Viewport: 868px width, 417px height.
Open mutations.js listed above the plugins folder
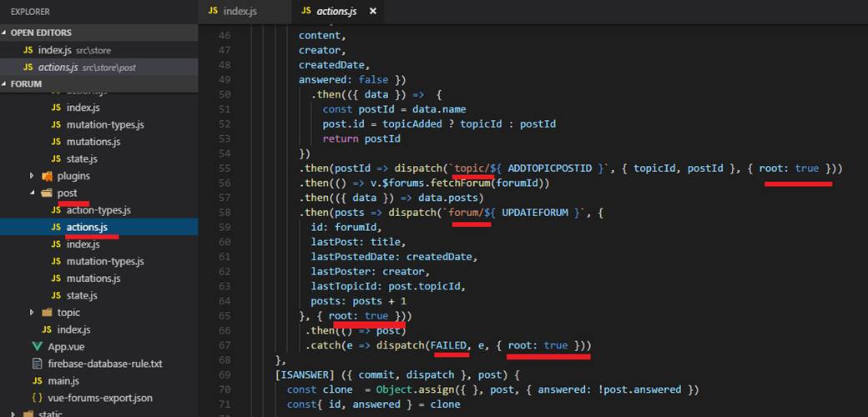[x=93, y=142]
